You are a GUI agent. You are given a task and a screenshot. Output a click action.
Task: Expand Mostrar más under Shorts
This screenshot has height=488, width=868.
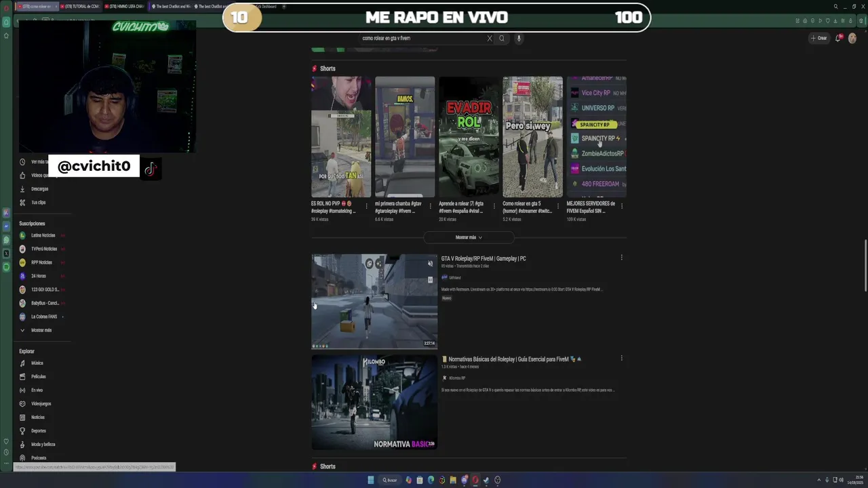click(469, 237)
